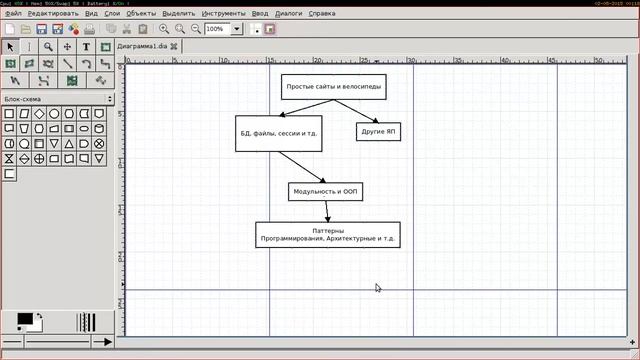The width and height of the screenshot is (640, 360).
Task: Open the Блок-схема sheet selector
Action: click(58, 99)
